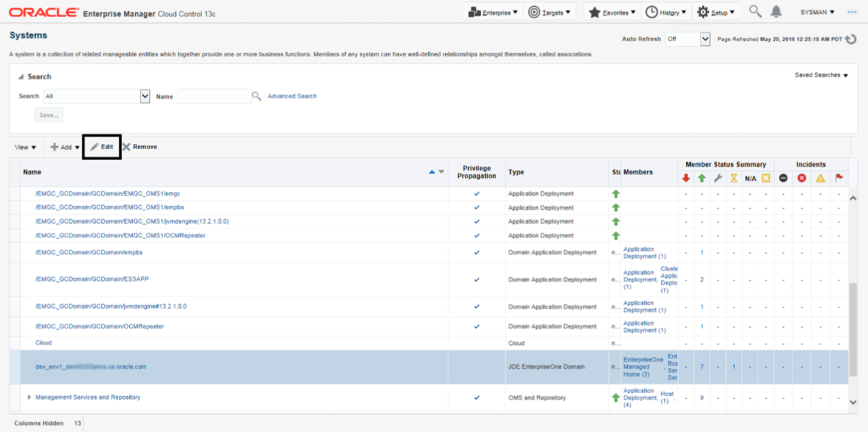Click the Name search input field

pos(214,96)
